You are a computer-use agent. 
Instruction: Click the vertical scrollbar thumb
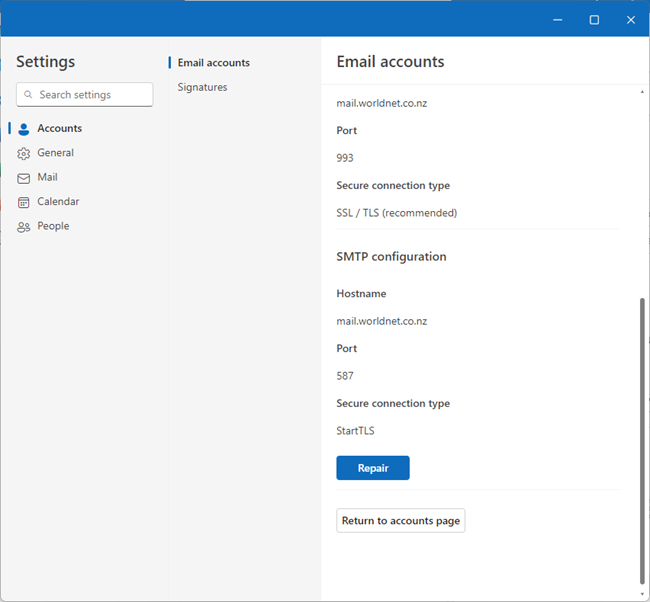click(x=642, y=440)
